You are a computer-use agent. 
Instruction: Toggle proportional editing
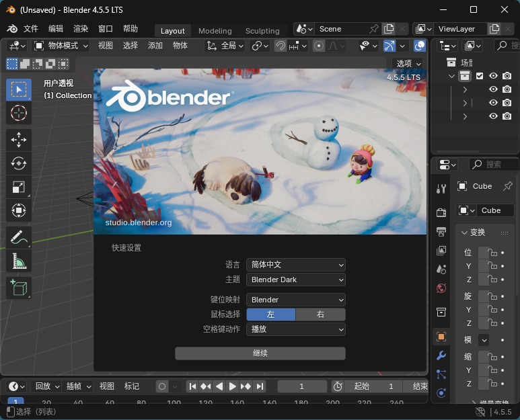tap(319, 46)
